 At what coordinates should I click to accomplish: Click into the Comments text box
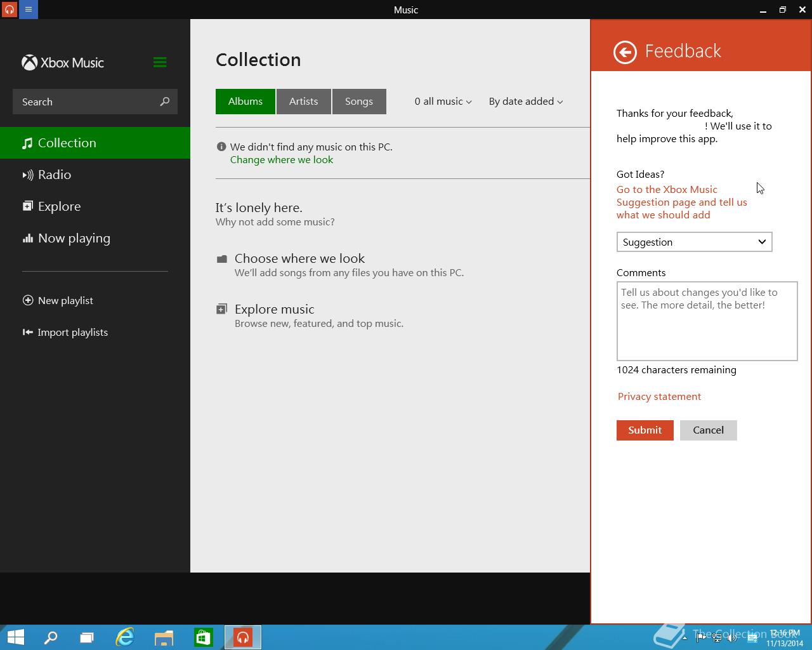(707, 321)
